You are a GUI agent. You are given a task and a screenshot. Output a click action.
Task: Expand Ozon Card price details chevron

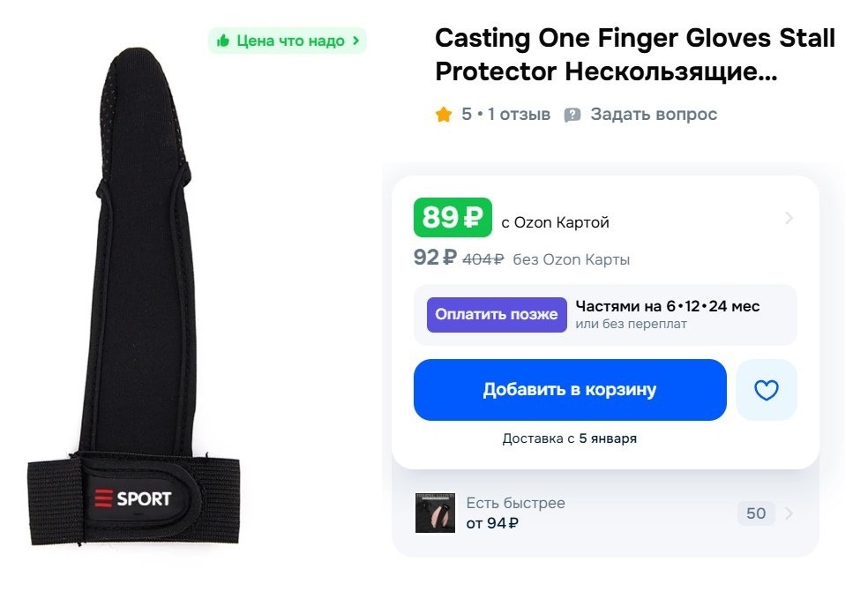[x=789, y=218]
